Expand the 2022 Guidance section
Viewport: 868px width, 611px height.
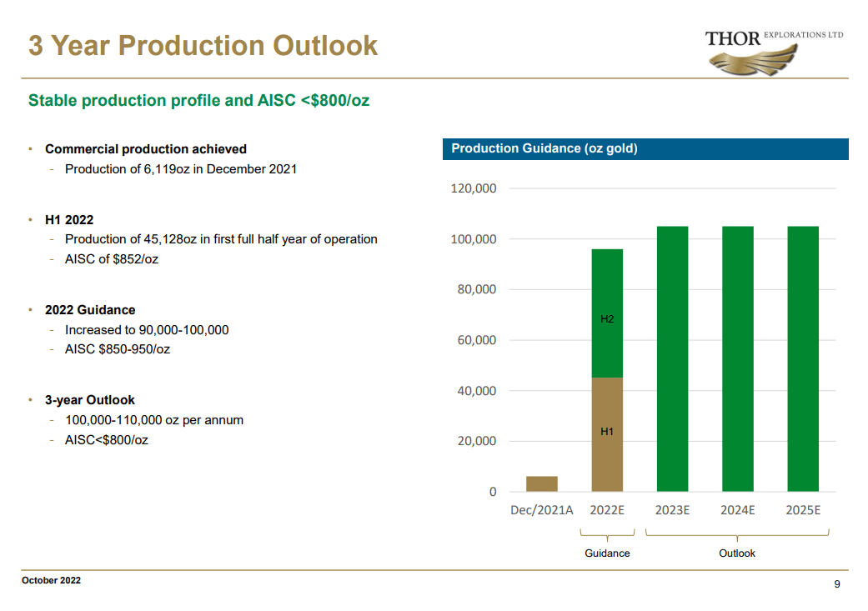pyautogui.click(x=89, y=309)
